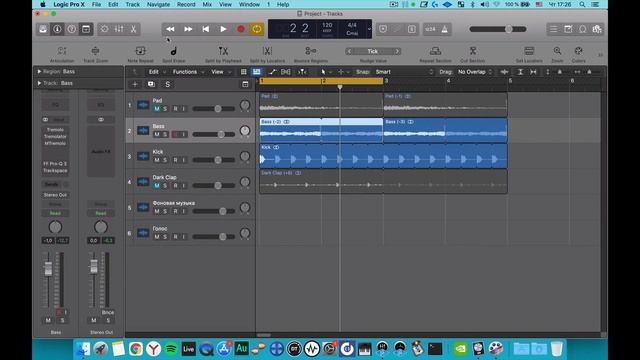Toggle the metronome click button

tap(444, 29)
